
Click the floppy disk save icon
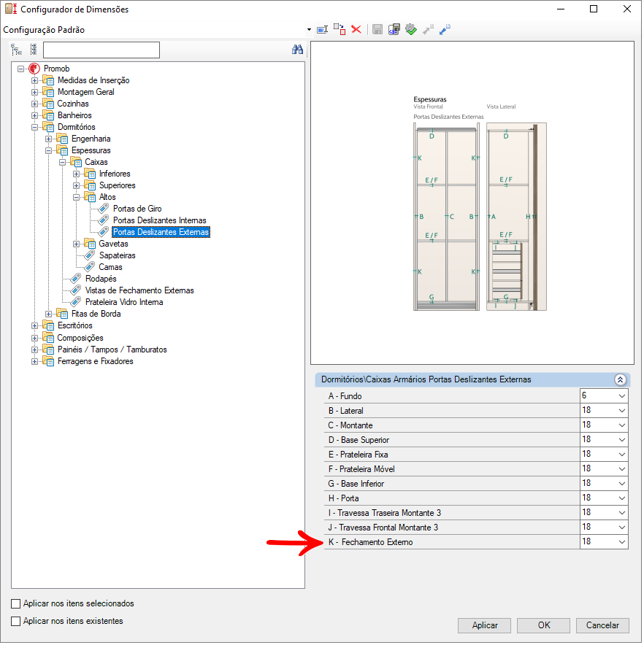click(x=377, y=30)
